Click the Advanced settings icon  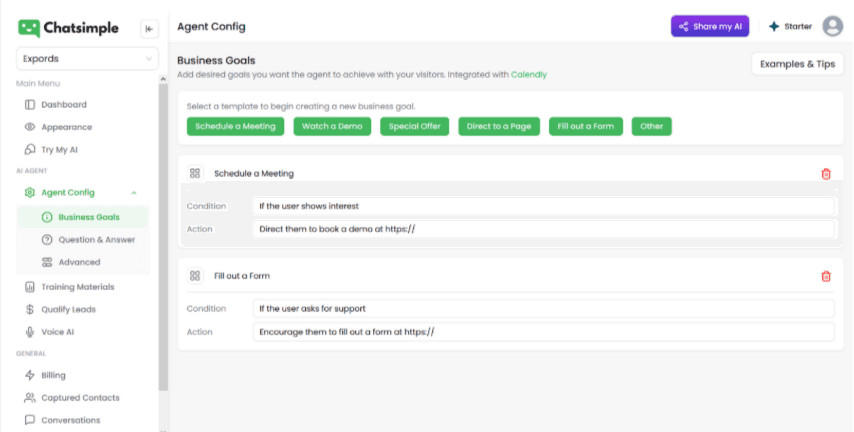pos(47,262)
